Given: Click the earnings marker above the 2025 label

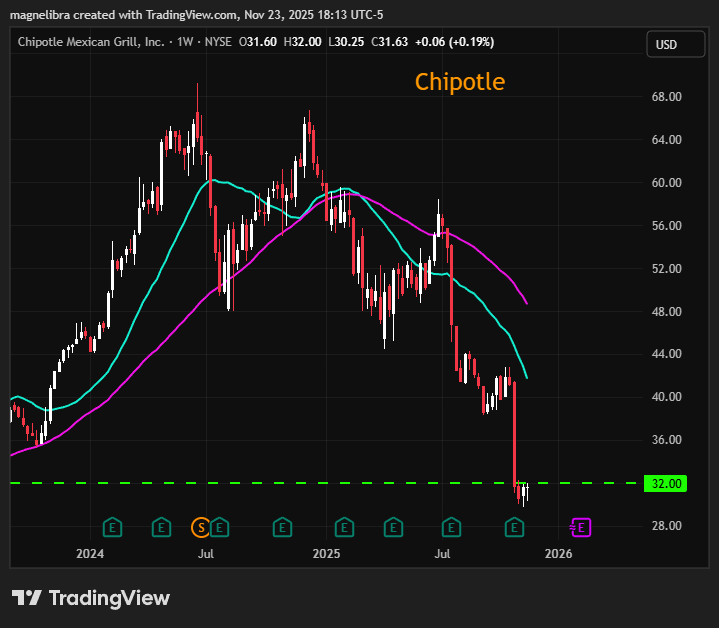Looking at the screenshot, I should 344,528.
